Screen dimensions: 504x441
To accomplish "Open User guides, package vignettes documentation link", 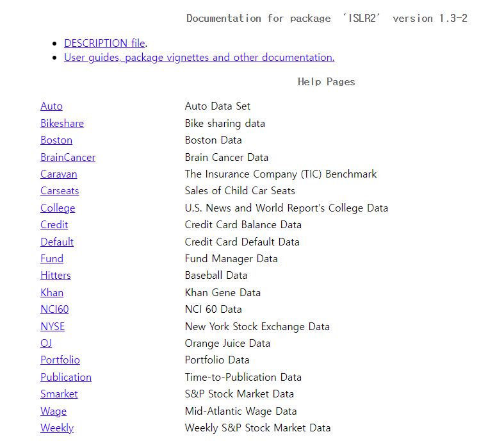I will coord(199,58).
